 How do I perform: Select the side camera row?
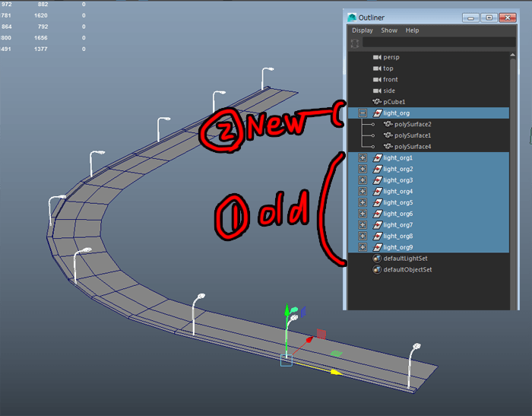click(x=429, y=91)
